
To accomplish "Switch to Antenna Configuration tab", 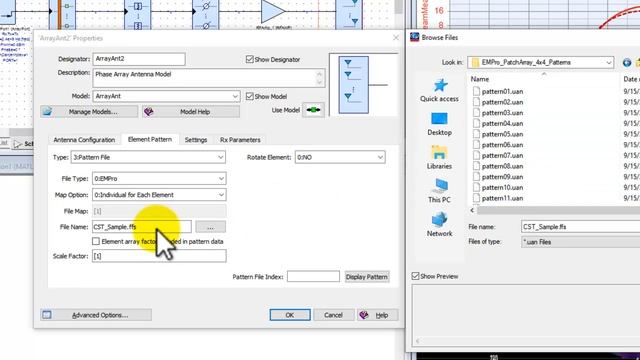I will (x=84, y=140).
